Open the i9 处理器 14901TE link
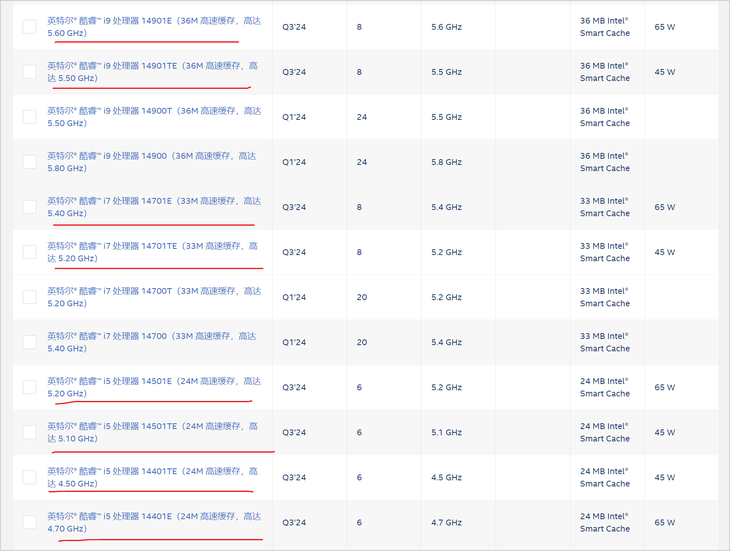 [152, 72]
